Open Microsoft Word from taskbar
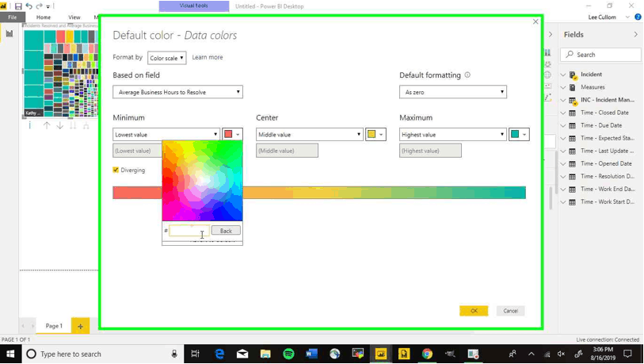The image size is (644, 364). [312, 354]
